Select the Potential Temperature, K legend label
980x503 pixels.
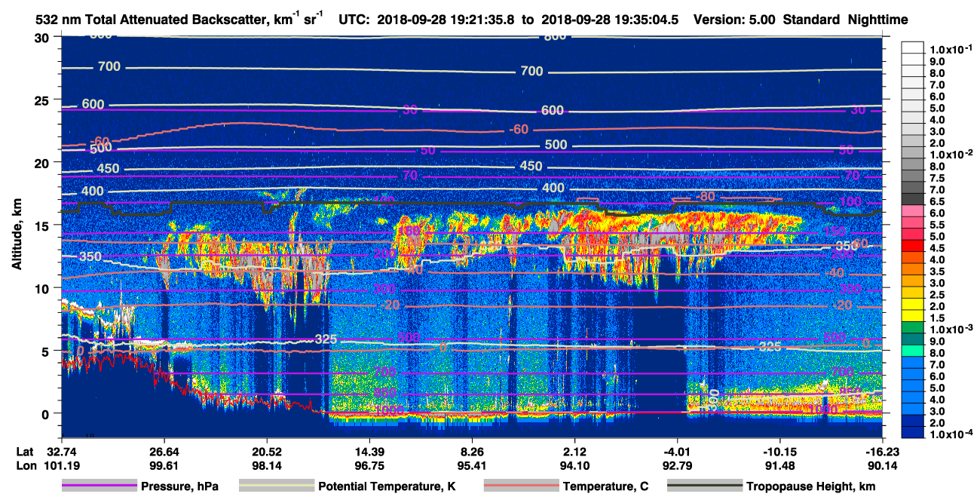pos(387,486)
